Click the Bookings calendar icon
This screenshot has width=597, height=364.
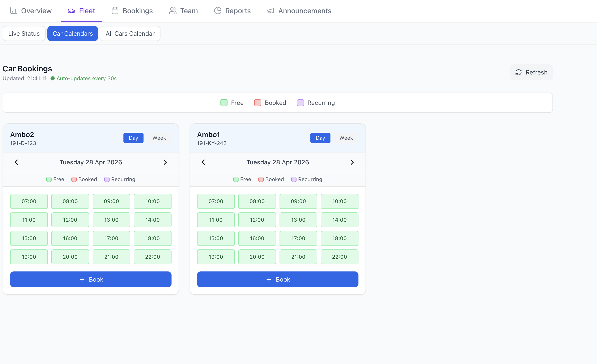pos(115,11)
